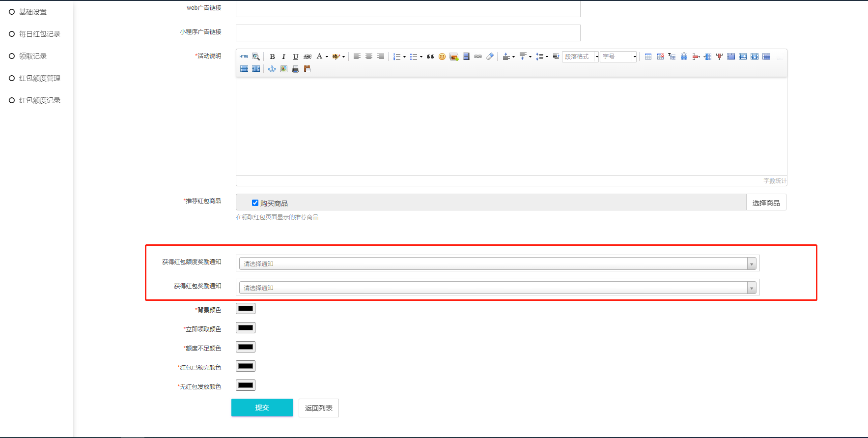The width and height of the screenshot is (868, 438).
Task: Toggle bold formatting in the editor
Action: tap(272, 57)
